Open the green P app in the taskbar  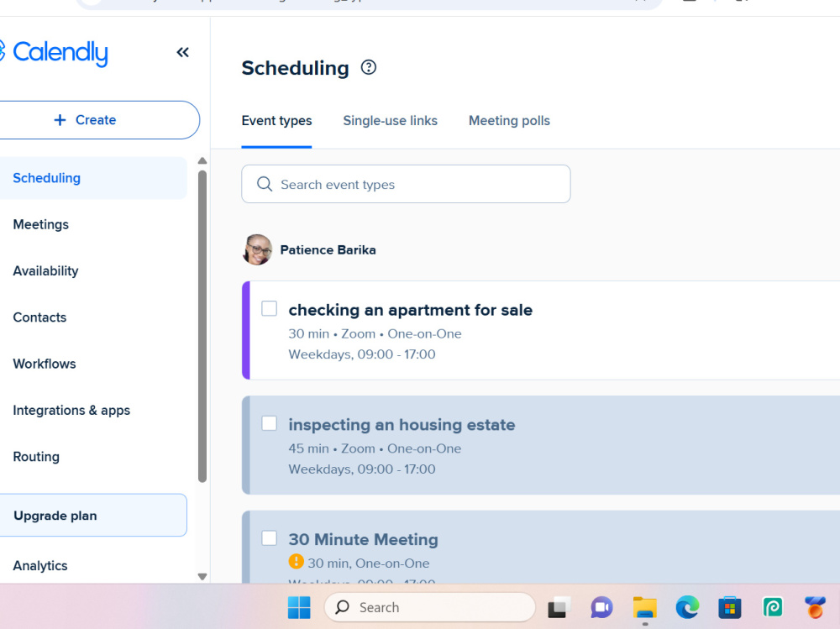pyautogui.click(x=773, y=607)
